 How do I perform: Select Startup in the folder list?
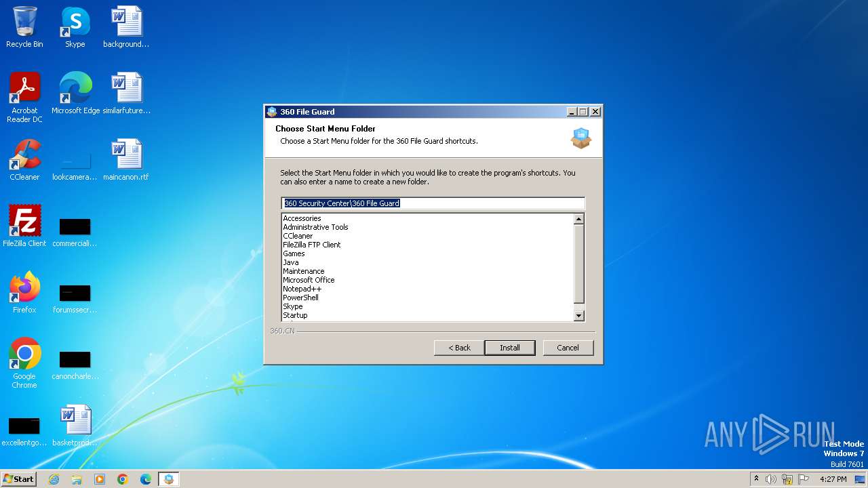pyautogui.click(x=295, y=315)
